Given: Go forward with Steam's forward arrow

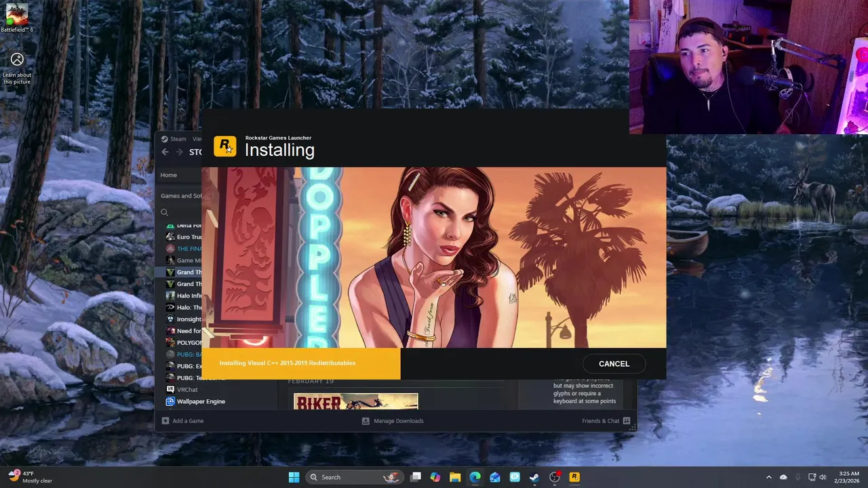Looking at the screenshot, I should (179, 152).
